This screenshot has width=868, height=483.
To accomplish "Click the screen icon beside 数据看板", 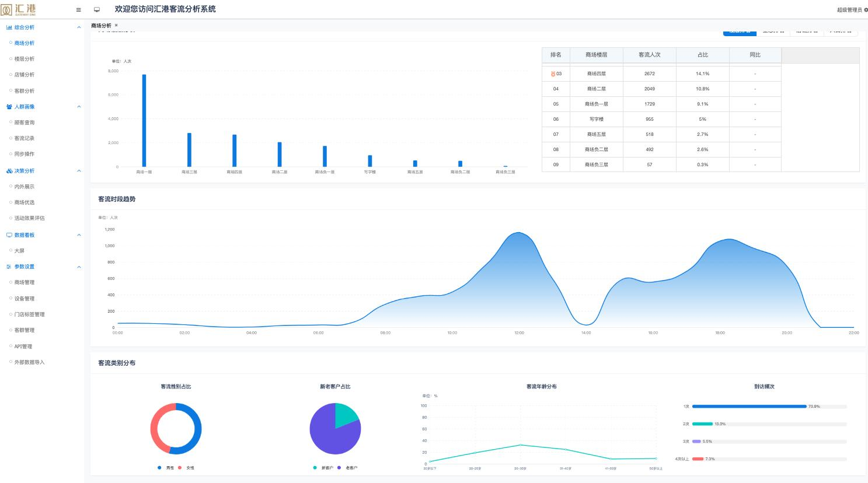I will (9, 235).
